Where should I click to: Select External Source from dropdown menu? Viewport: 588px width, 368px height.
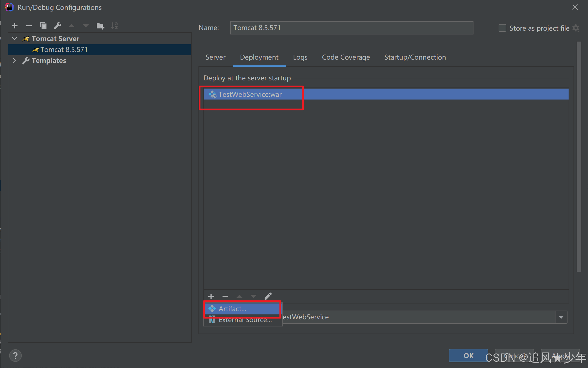[245, 320]
